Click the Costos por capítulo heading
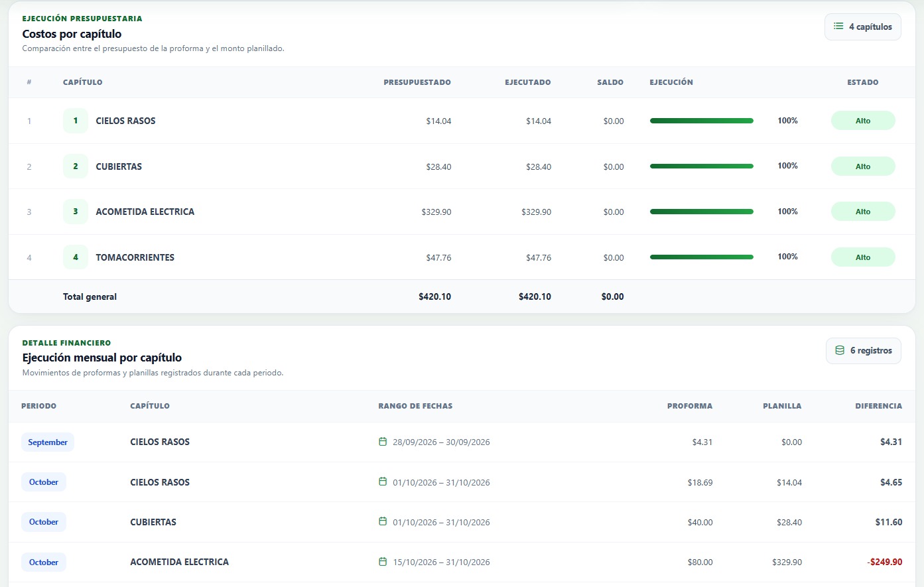 pos(72,34)
